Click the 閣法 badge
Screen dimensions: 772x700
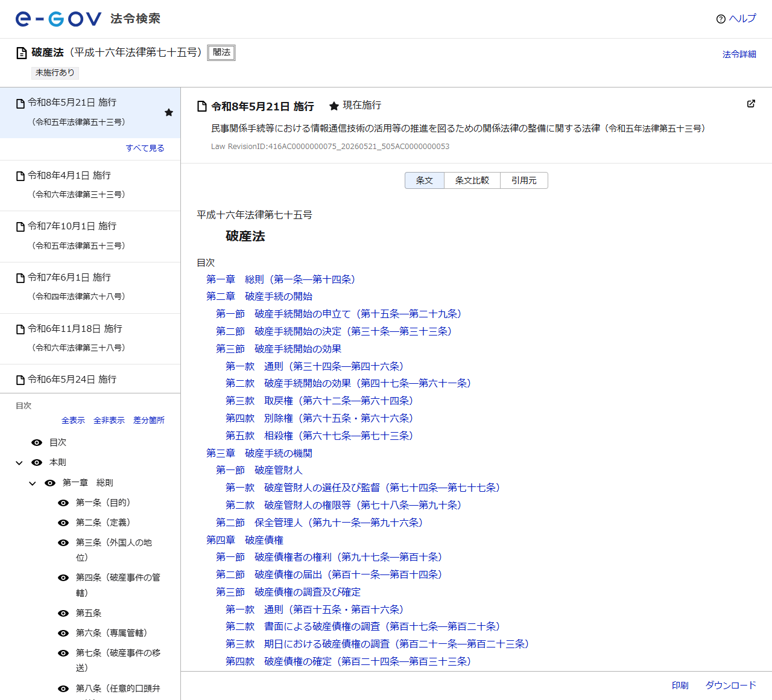[x=221, y=52]
